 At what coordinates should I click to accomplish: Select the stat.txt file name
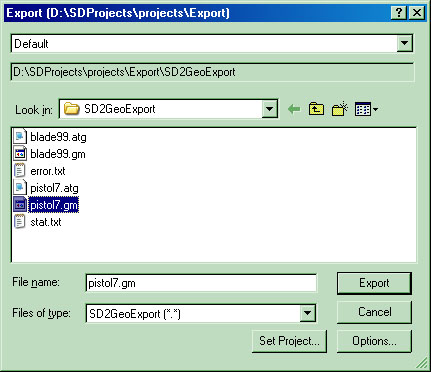click(x=46, y=222)
